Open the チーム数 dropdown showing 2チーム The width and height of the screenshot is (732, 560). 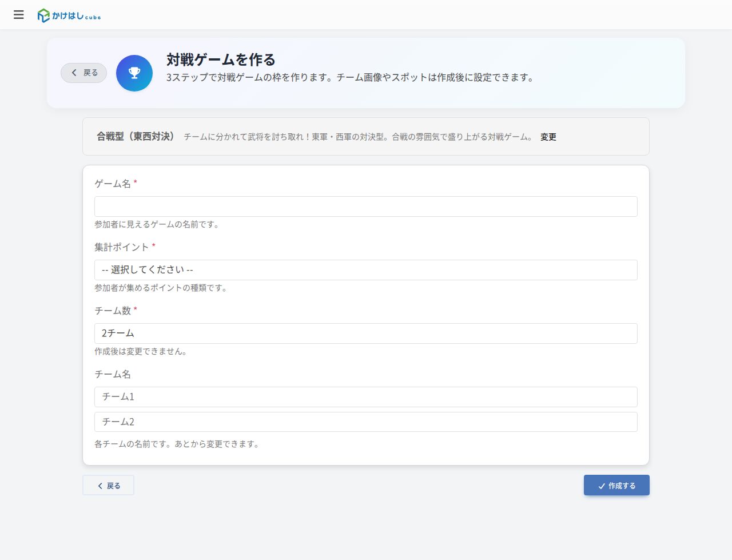click(366, 333)
